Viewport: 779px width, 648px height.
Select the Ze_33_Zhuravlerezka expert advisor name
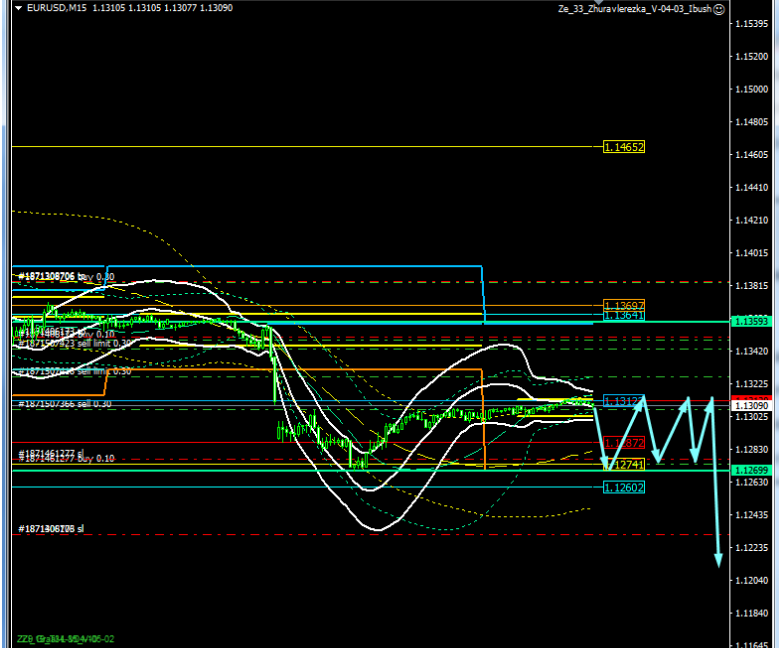tap(634, 9)
